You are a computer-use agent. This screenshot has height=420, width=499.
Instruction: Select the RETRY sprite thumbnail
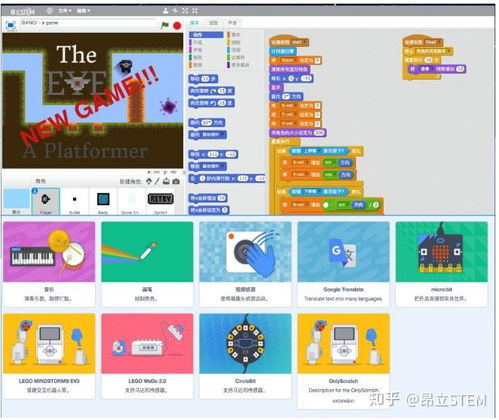[x=160, y=201]
